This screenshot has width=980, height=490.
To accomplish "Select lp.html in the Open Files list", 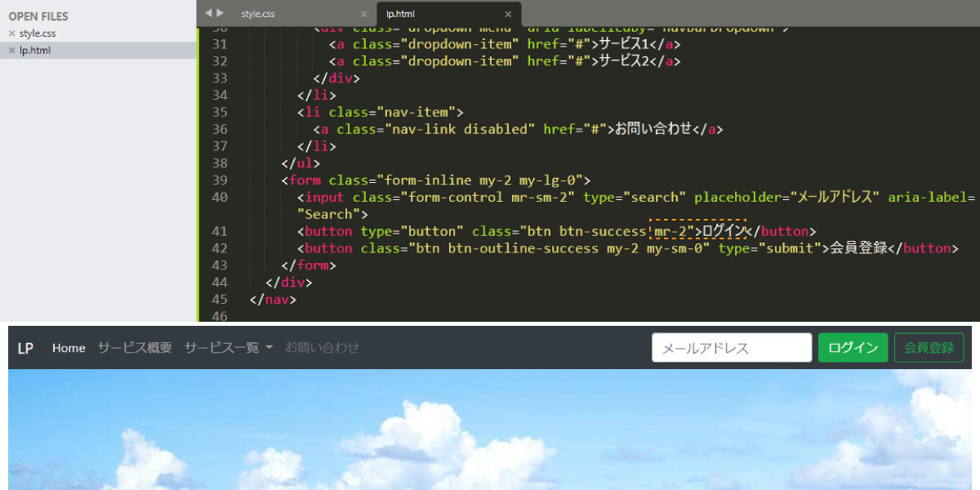I will tap(35, 51).
